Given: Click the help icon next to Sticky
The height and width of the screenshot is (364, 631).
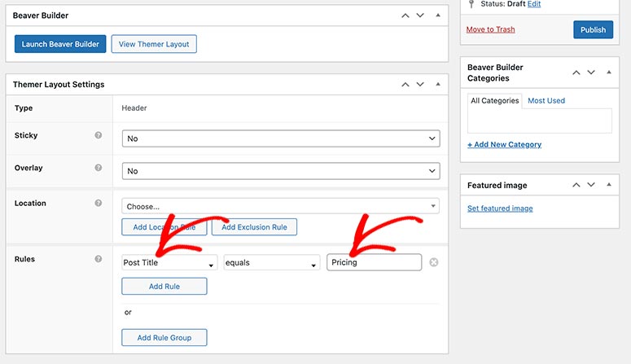Looking at the screenshot, I should click(99, 135).
